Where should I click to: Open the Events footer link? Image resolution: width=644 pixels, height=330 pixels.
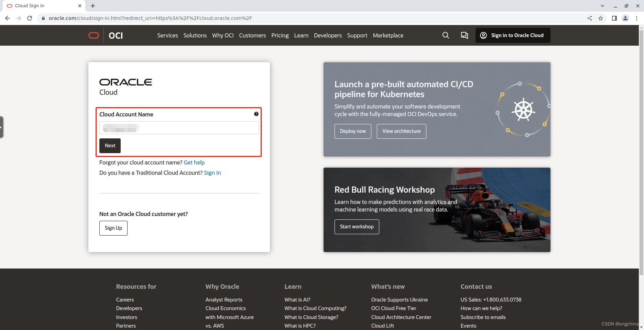pyautogui.click(x=468, y=326)
